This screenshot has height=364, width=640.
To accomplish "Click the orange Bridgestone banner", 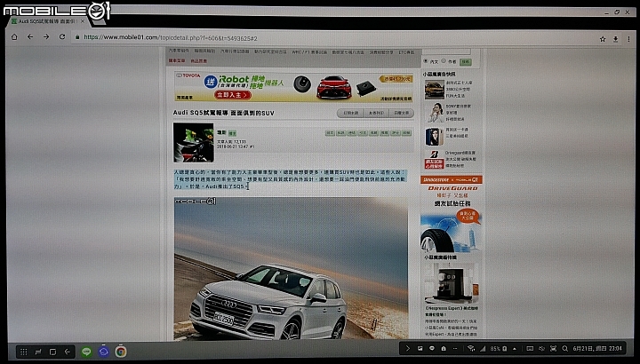I will pos(451,179).
